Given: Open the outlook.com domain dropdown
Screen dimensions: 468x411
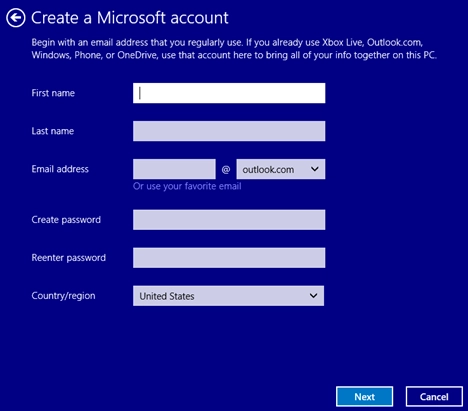Looking at the screenshot, I should point(281,169).
